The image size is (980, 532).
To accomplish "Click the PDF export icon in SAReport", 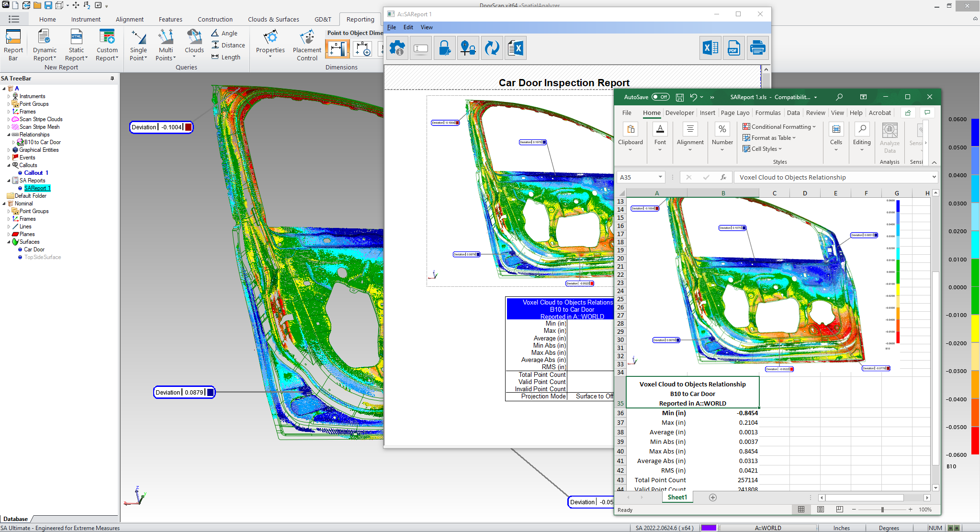I will point(733,48).
